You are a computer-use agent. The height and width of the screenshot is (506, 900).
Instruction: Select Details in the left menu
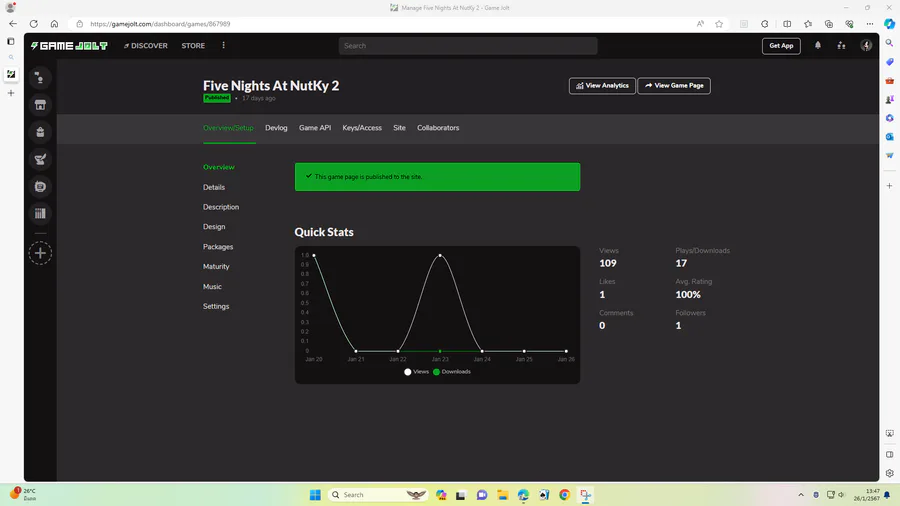pyautogui.click(x=214, y=187)
